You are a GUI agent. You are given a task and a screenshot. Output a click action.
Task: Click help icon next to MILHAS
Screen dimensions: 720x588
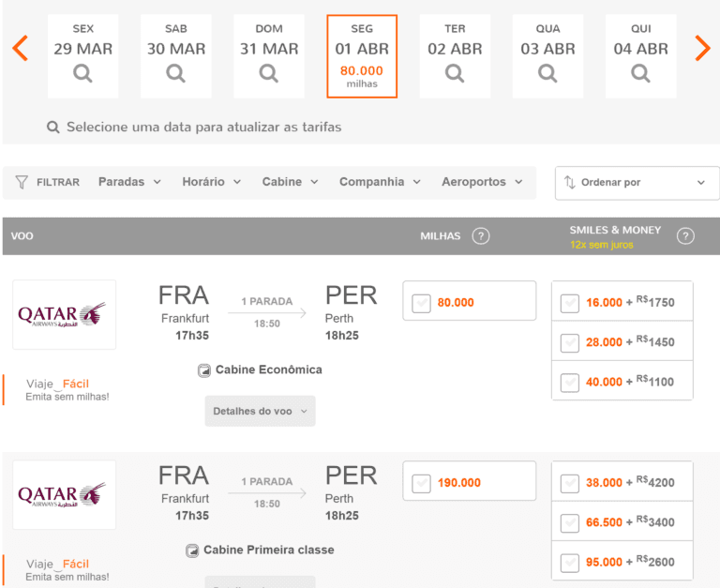pyautogui.click(x=481, y=236)
